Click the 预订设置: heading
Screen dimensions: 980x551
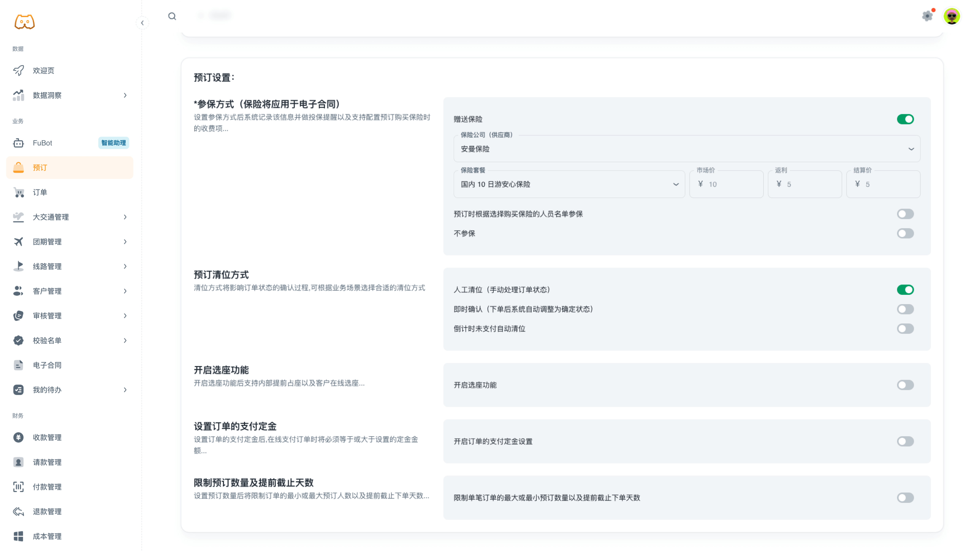coord(214,78)
